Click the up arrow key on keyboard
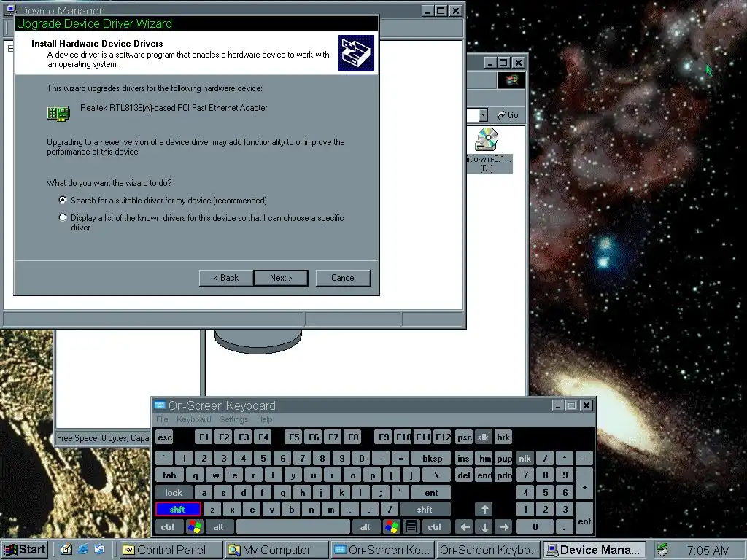This screenshot has width=747, height=560. coord(484,510)
